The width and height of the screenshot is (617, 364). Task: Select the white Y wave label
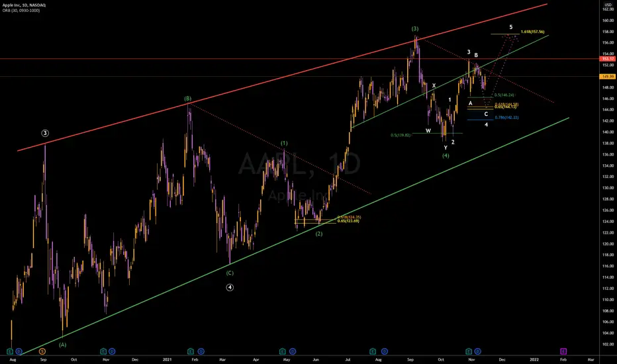click(x=446, y=148)
